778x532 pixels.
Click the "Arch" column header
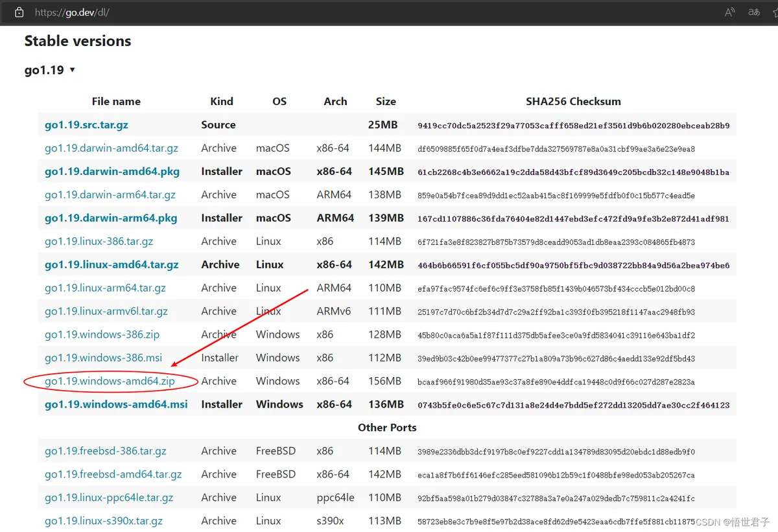pyautogui.click(x=335, y=102)
